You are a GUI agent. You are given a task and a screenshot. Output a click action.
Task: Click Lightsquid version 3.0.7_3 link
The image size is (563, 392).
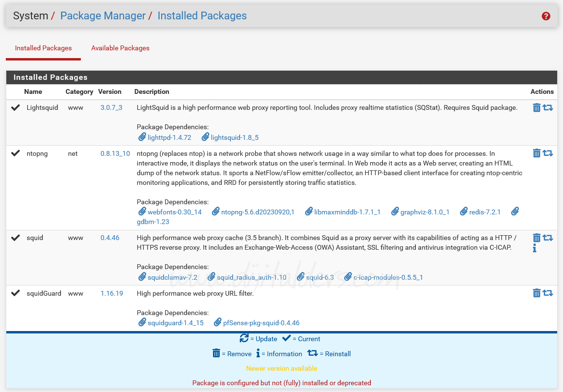click(x=111, y=107)
